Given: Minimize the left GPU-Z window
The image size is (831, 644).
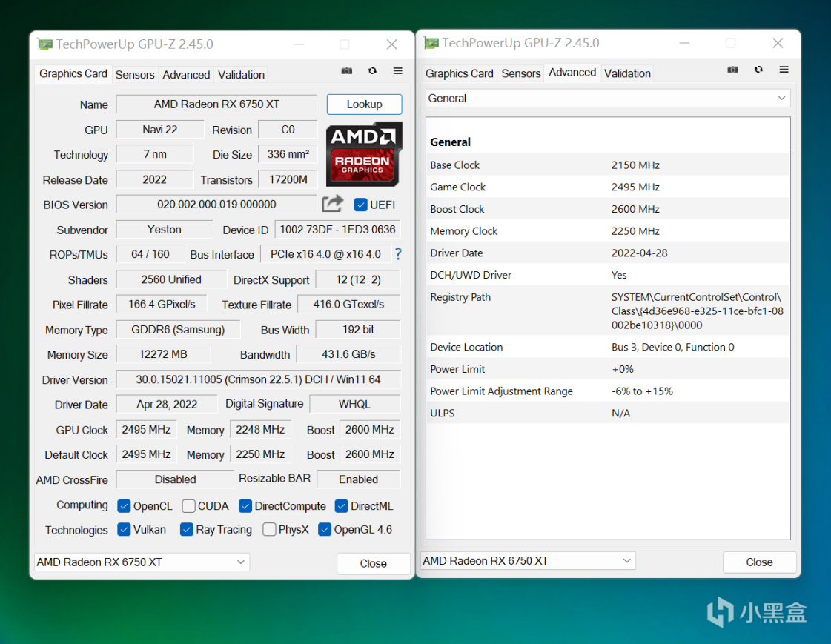Looking at the screenshot, I should click(299, 44).
